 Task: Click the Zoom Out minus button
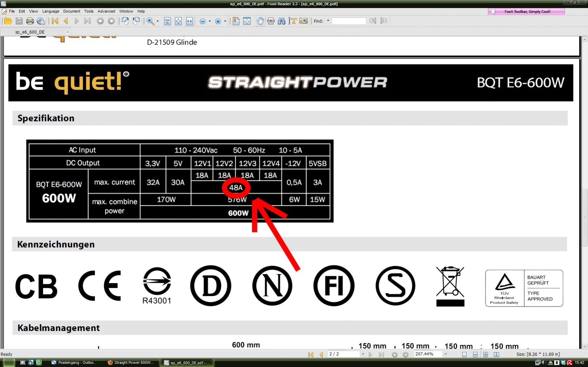(x=202, y=21)
